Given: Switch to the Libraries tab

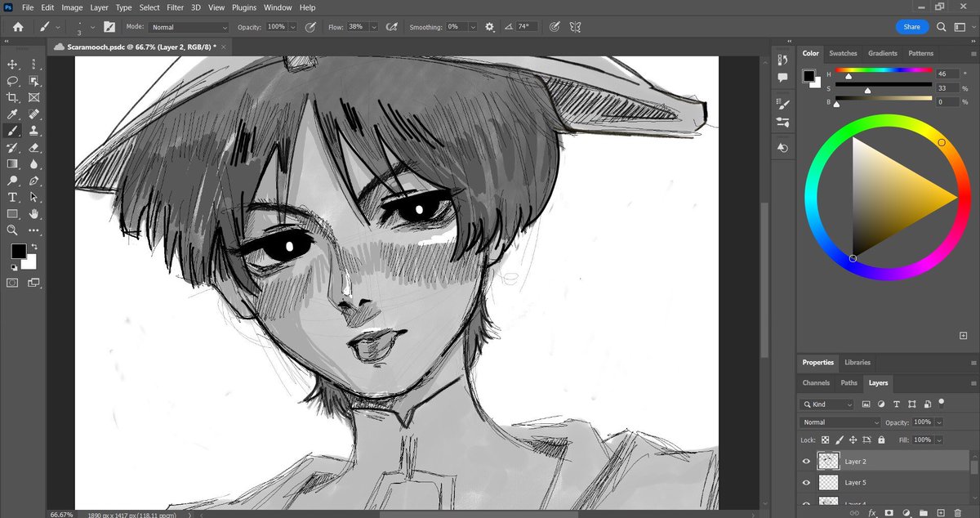Looking at the screenshot, I should coord(857,362).
